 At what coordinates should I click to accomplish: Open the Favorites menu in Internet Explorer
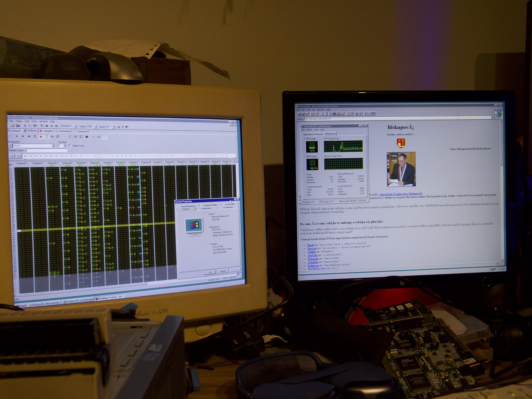[x=321, y=110]
